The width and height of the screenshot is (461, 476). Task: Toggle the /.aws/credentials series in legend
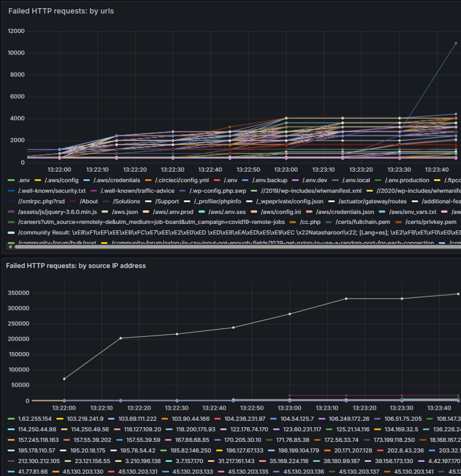[112, 180]
